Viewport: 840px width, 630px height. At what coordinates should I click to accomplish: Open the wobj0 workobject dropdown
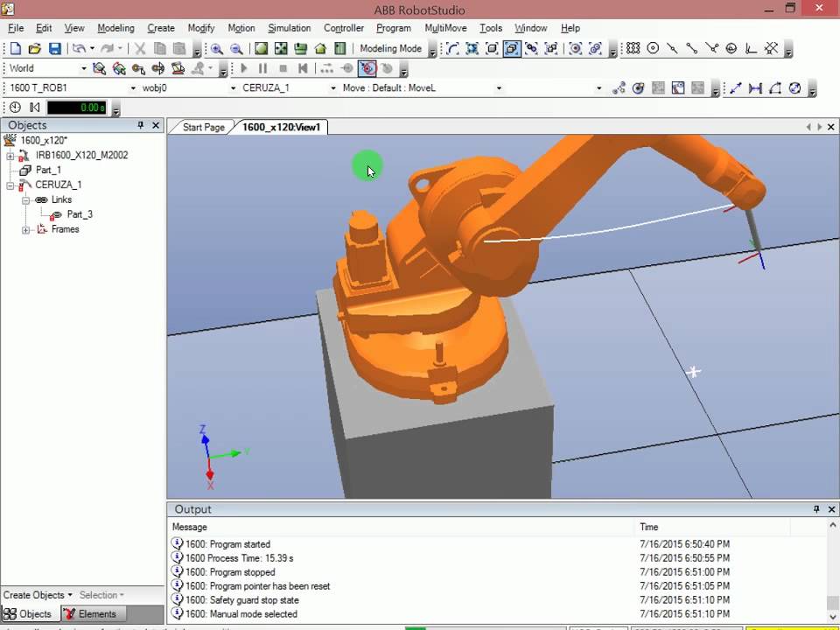coord(233,87)
